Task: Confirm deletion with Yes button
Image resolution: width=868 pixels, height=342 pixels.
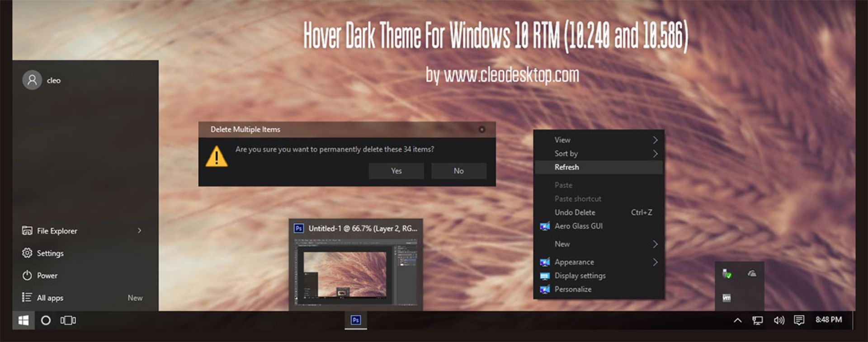Action: [x=396, y=171]
